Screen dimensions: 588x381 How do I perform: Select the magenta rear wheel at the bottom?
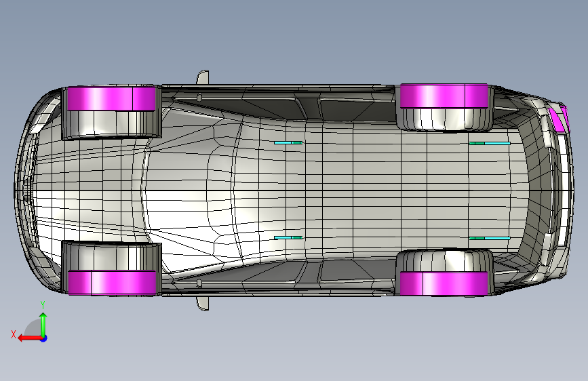point(444,283)
